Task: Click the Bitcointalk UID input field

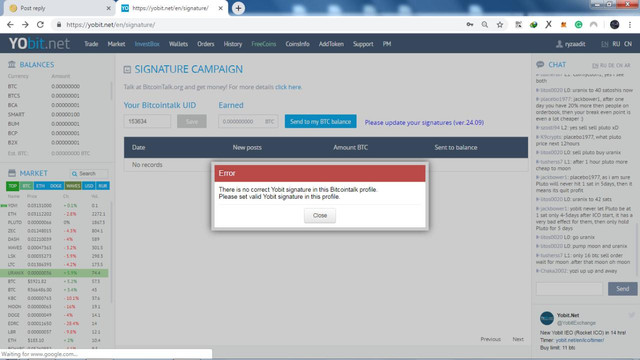Action: (147, 121)
